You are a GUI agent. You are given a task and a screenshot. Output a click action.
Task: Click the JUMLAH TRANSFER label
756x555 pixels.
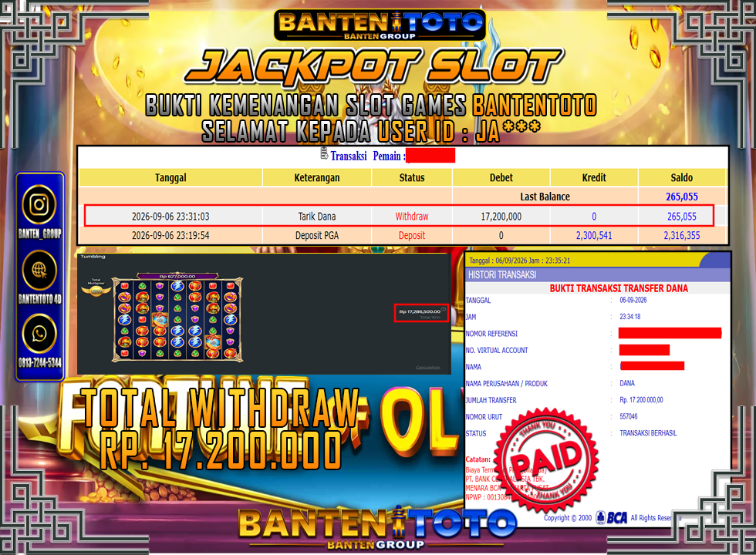[x=491, y=400]
